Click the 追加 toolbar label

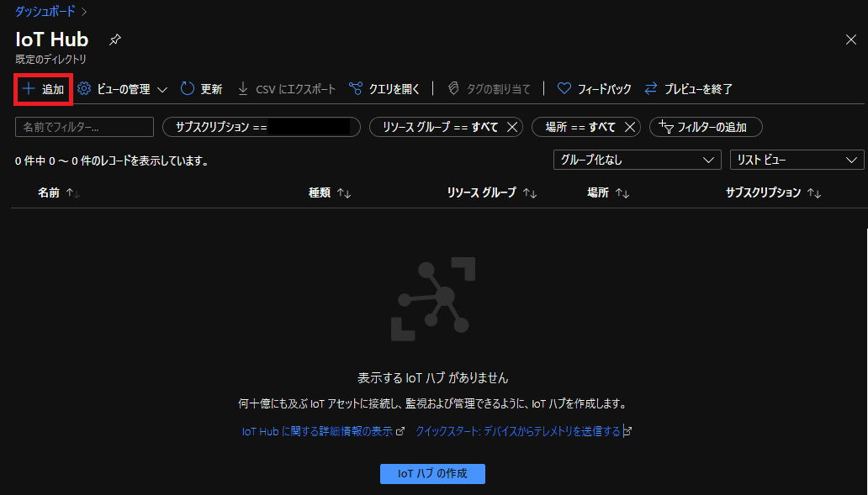click(x=53, y=89)
